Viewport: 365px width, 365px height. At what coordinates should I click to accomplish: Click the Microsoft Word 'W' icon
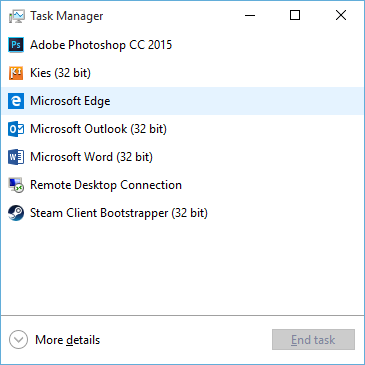16,157
